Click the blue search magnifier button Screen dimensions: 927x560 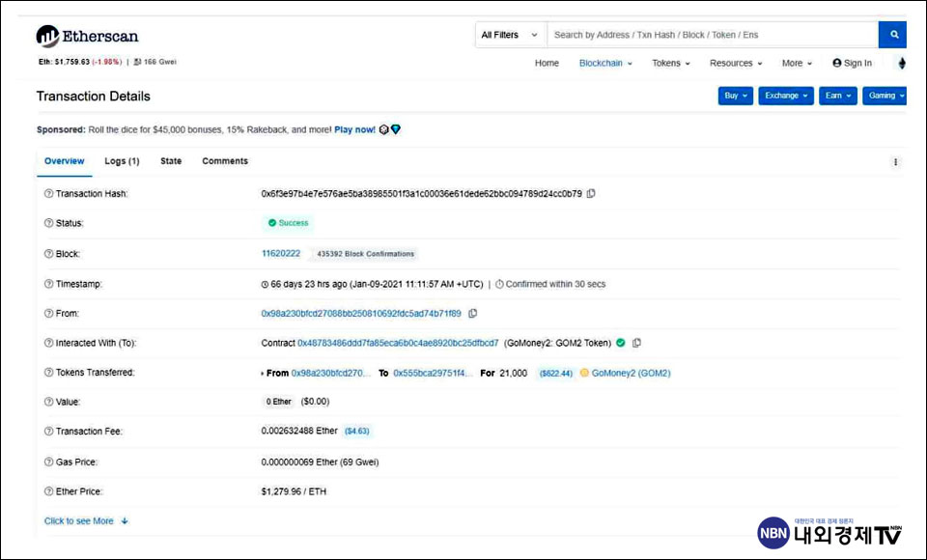[892, 34]
